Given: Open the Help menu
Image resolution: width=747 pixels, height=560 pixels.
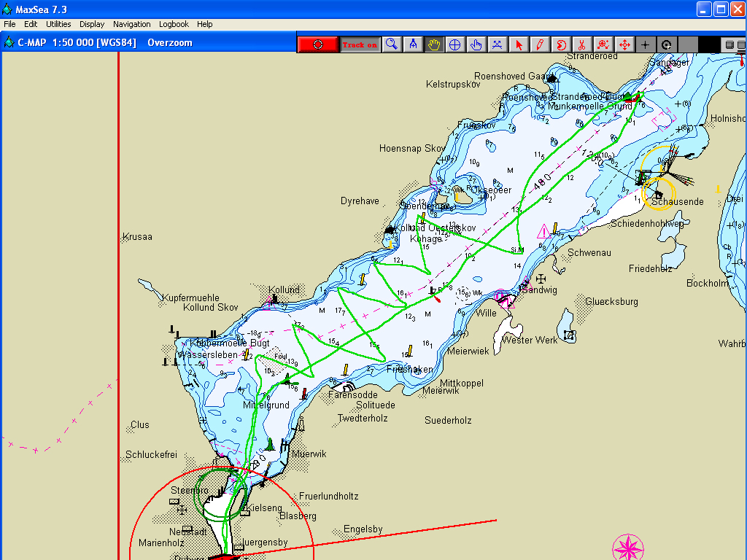Looking at the screenshot, I should point(205,24).
